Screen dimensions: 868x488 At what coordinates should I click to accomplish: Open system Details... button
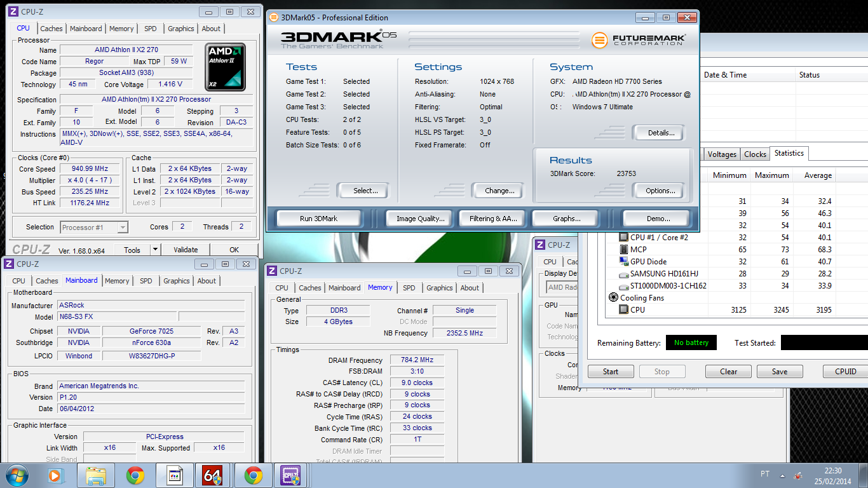pos(661,133)
